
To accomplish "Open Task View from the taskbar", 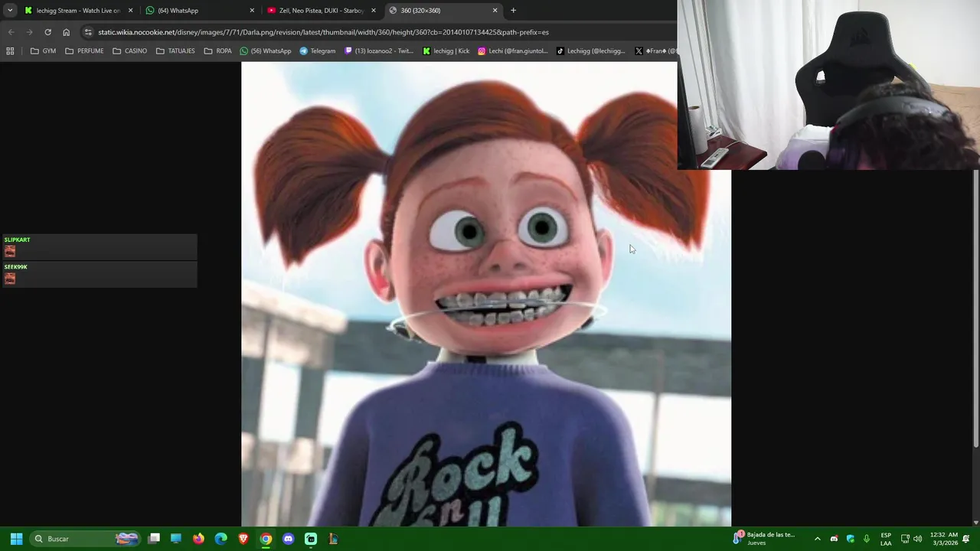I will [x=154, y=539].
